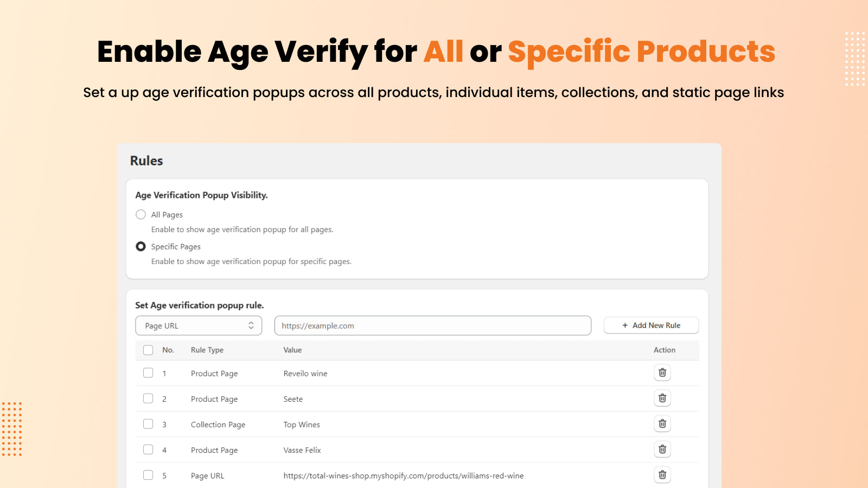Screen dimensions: 868x488
Task: Click the Add New Rule button
Action: (651, 325)
